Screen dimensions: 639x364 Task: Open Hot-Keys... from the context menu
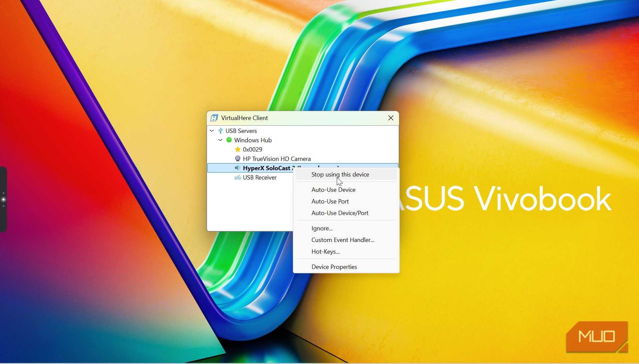click(346, 252)
